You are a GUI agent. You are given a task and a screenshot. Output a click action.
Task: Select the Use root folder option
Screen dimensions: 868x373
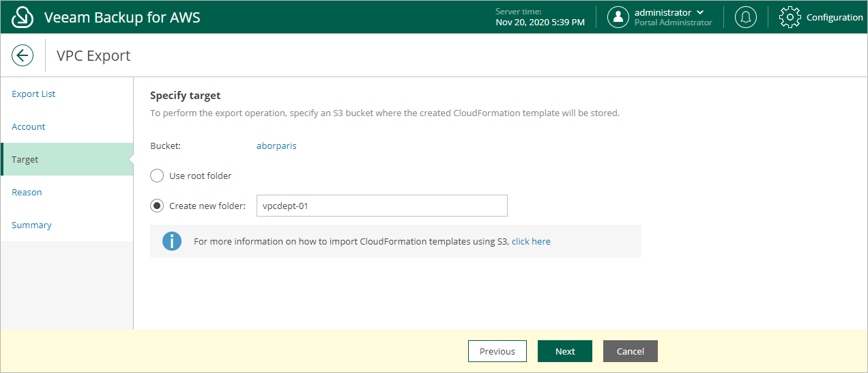coord(157,176)
